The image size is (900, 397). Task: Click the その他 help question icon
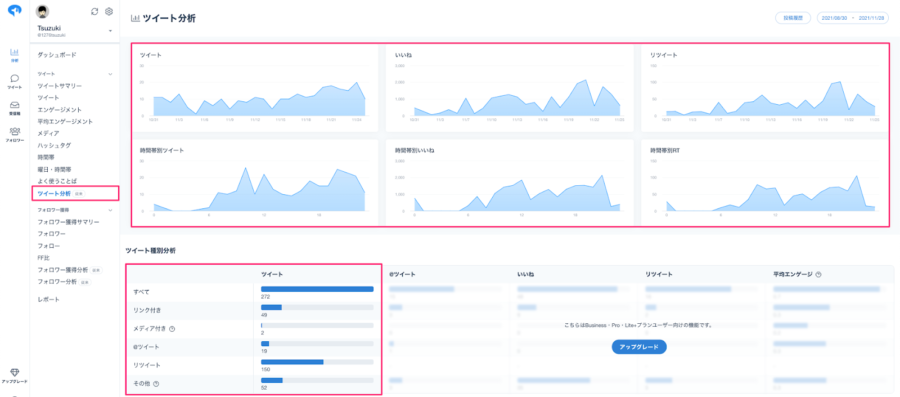click(x=156, y=384)
